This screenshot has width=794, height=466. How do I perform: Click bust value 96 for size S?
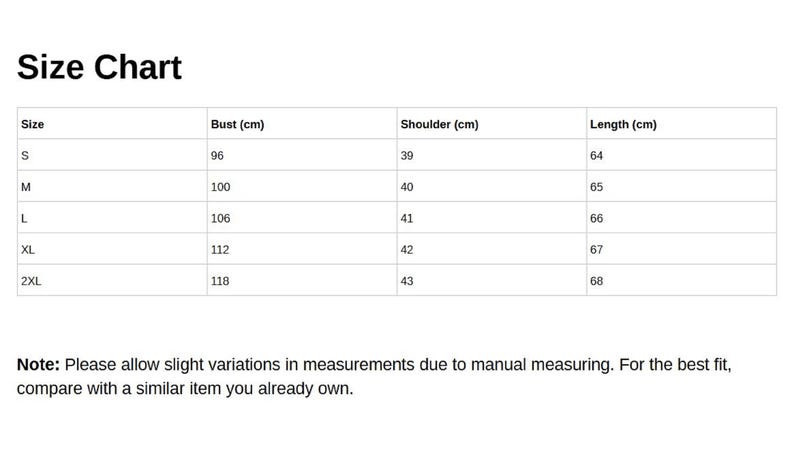(x=217, y=156)
